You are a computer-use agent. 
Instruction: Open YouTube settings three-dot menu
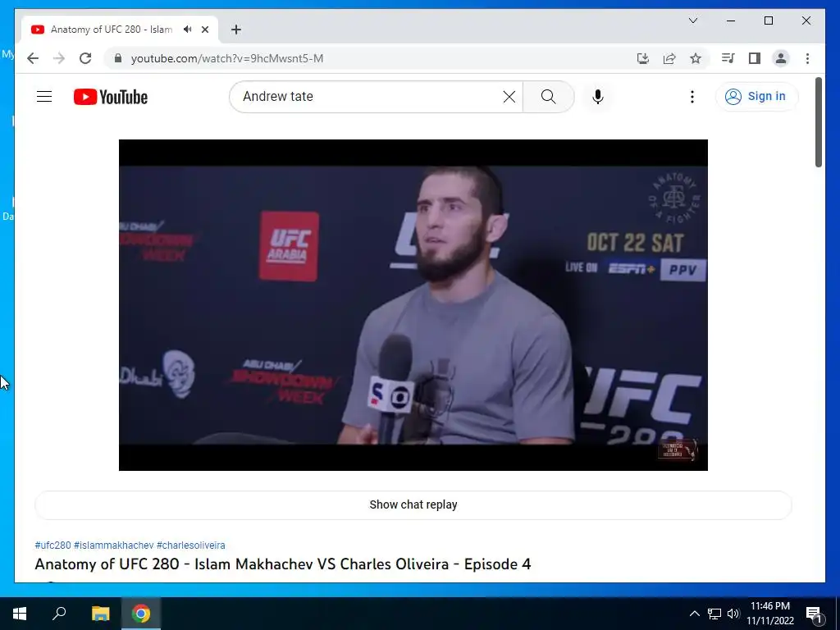pos(692,97)
